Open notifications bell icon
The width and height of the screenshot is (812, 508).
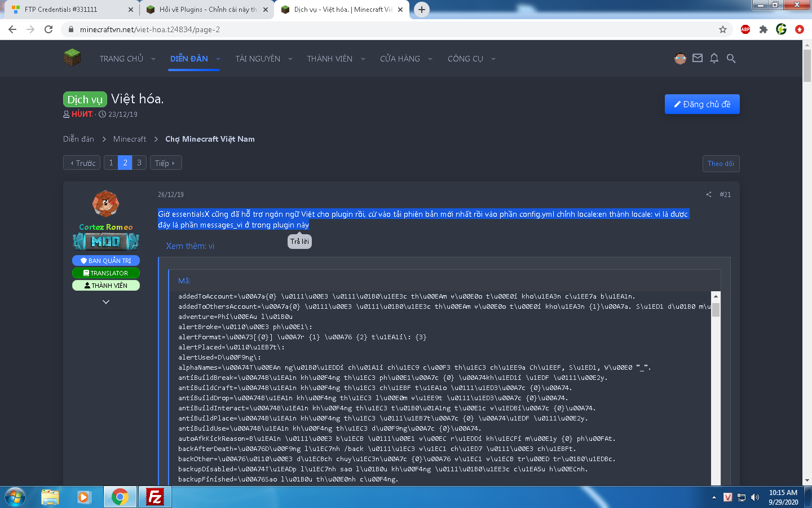714,58
